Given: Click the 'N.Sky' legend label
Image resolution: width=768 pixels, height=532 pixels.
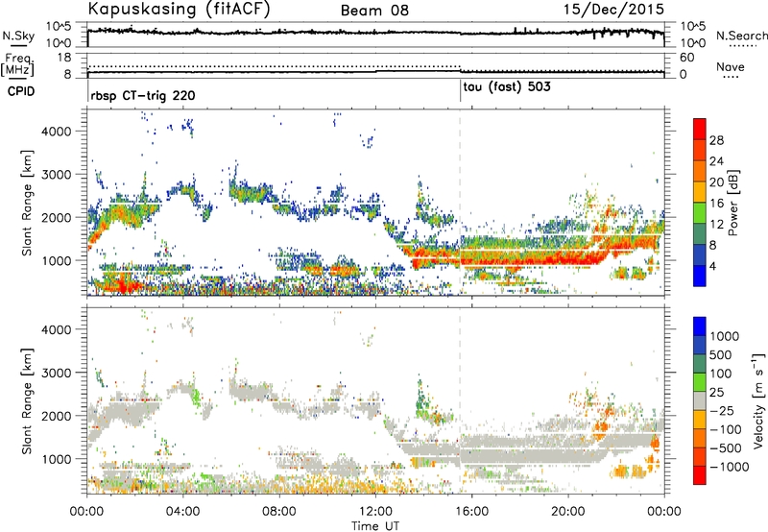Looking at the screenshot, I should pos(18,36).
